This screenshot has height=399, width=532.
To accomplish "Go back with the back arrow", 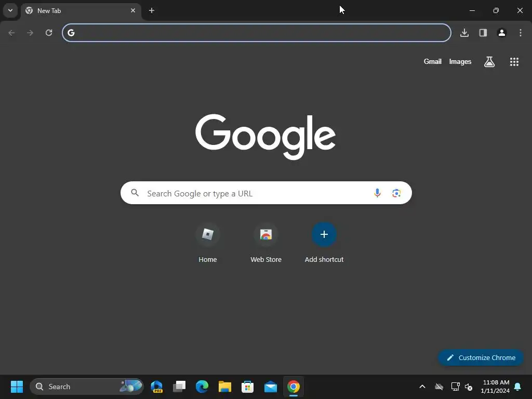I will 11,33.
